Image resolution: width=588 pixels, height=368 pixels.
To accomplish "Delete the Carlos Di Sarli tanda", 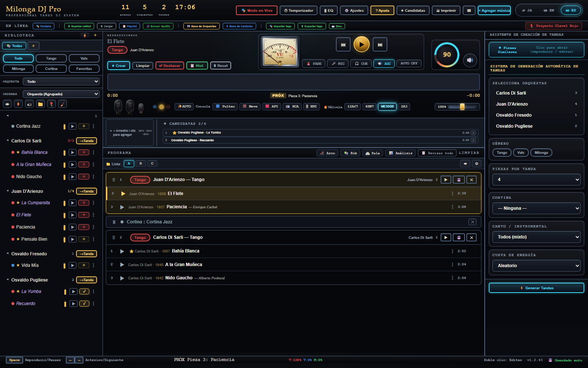I will tap(472, 237).
